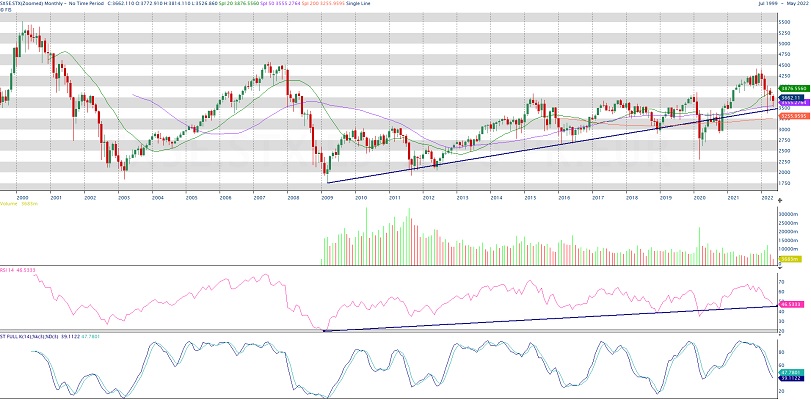Click the Jul 1999 - May 2022 date range

point(786,4)
